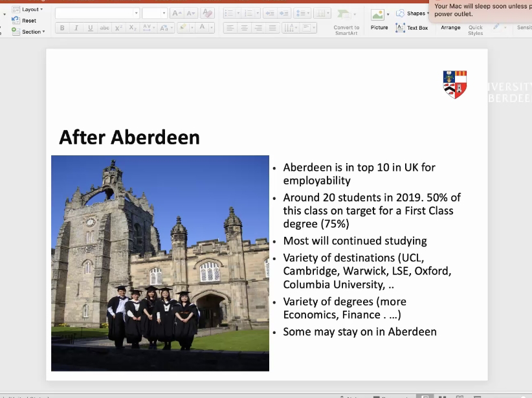532x398 pixels.
Task: Toggle bold formatting
Action: [x=62, y=28]
